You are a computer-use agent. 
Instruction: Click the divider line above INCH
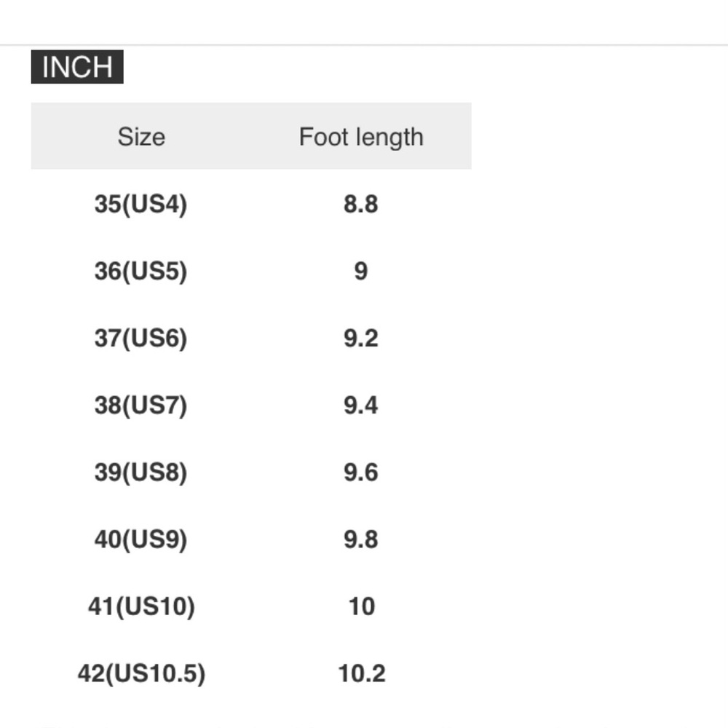tap(364, 45)
